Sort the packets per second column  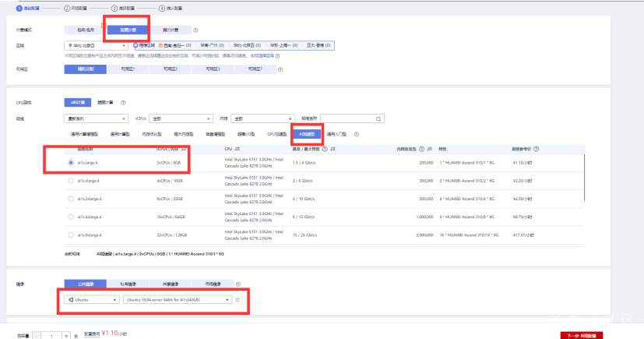(430, 149)
